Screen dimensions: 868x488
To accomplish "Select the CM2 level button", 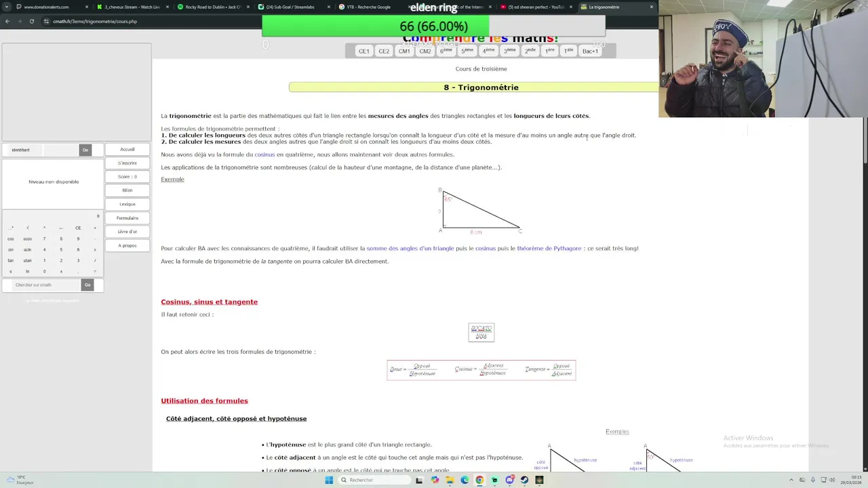I will 425,51.
